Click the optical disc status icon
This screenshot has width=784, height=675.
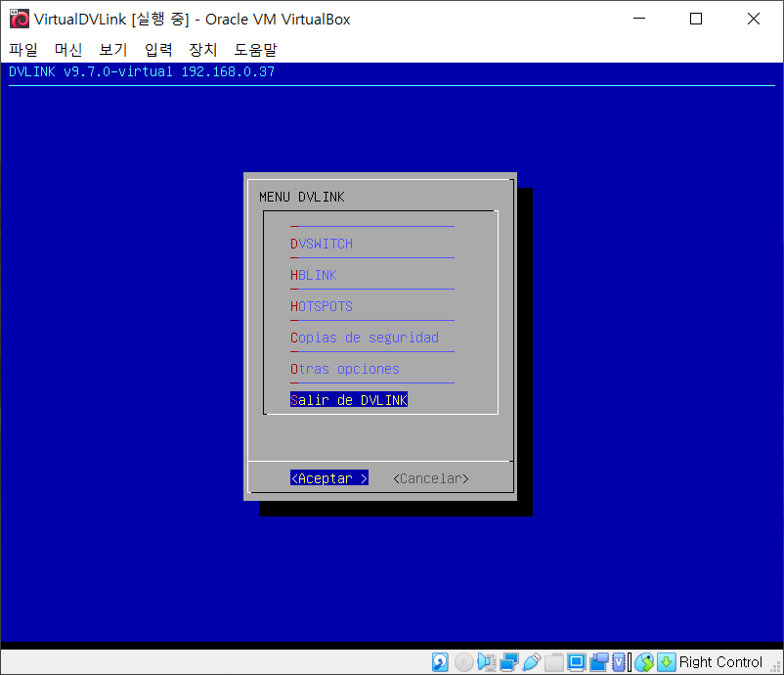point(464,662)
